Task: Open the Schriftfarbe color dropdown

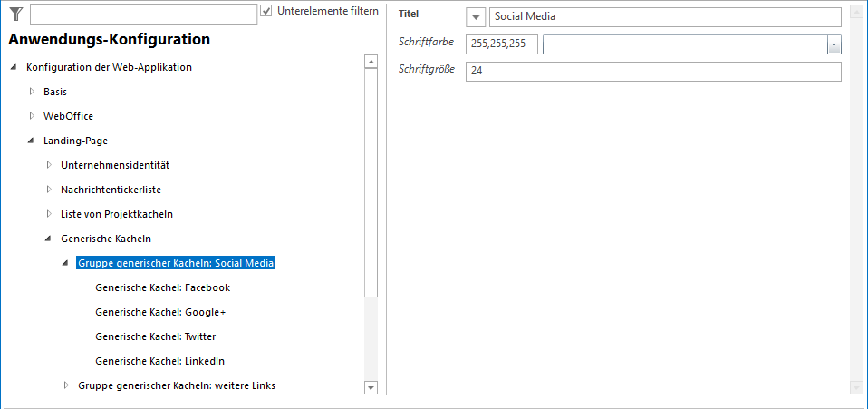Action: click(834, 44)
